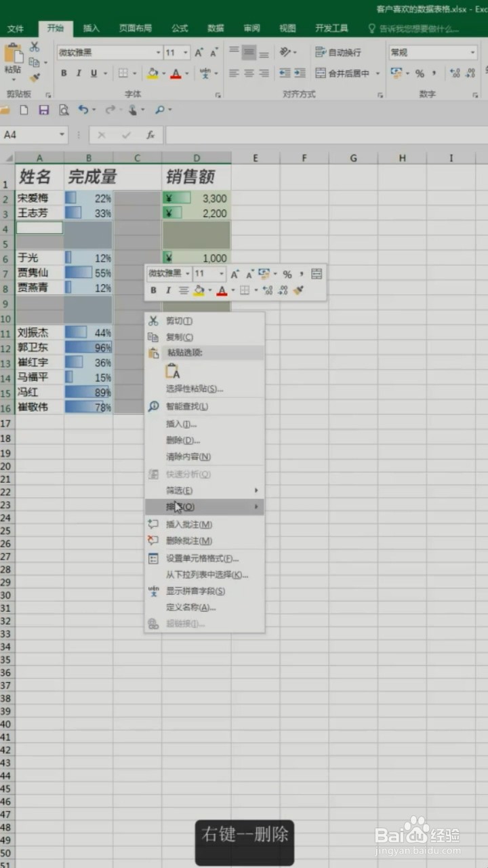Choose 复制 Copy in the context menu
The width and height of the screenshot is (488, 868).
click(x=204, y=337)
